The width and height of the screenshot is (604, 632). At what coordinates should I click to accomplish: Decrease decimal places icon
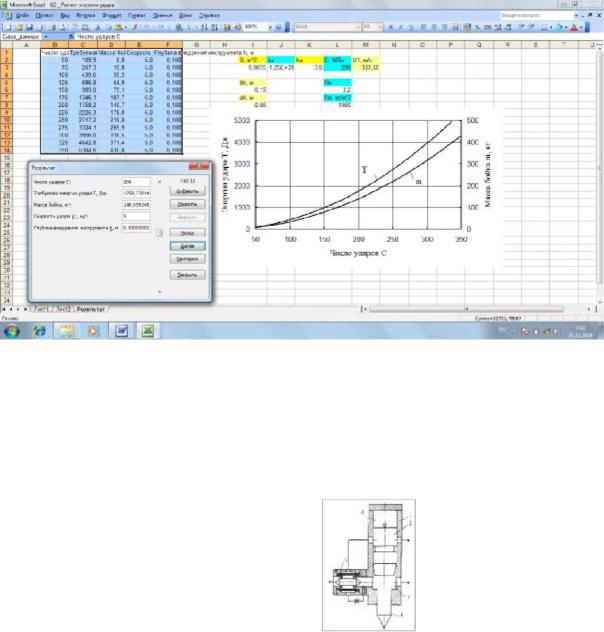tap(509, 27)
